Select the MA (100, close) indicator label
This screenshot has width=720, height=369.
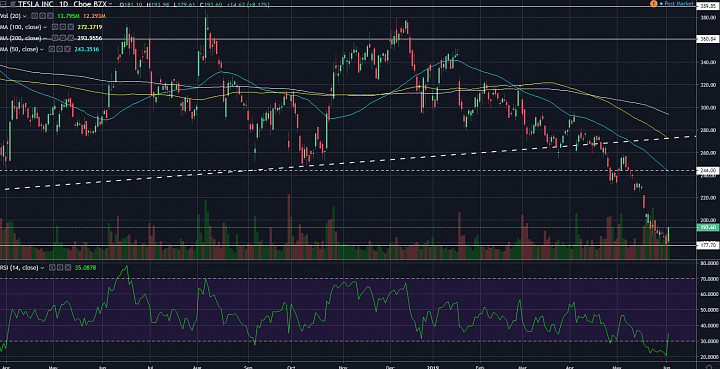point(21,27)
